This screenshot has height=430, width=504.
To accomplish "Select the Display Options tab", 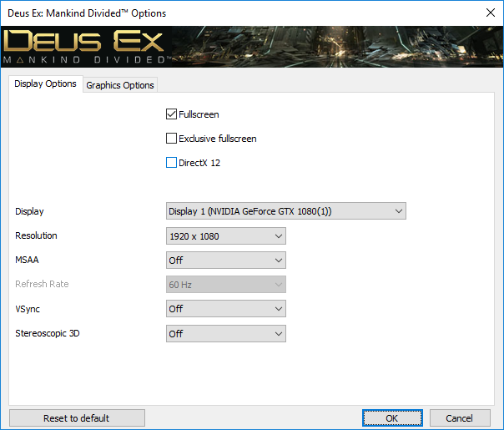I will (45, 84).
